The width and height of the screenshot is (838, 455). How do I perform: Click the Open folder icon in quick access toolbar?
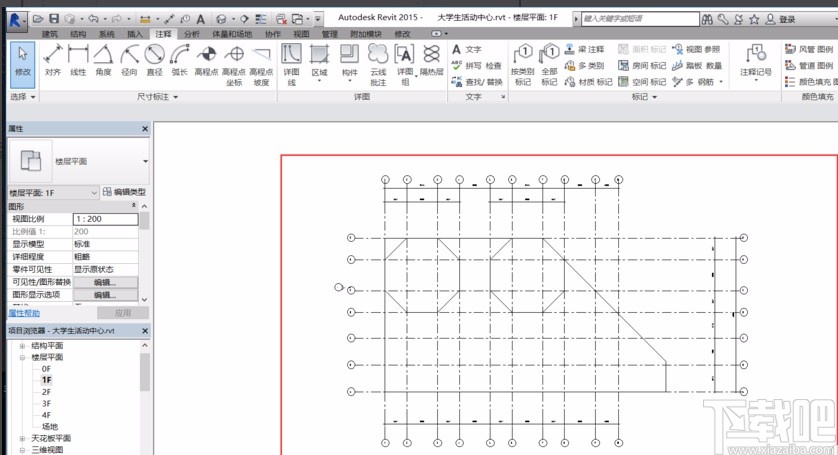tap(37, 19)
